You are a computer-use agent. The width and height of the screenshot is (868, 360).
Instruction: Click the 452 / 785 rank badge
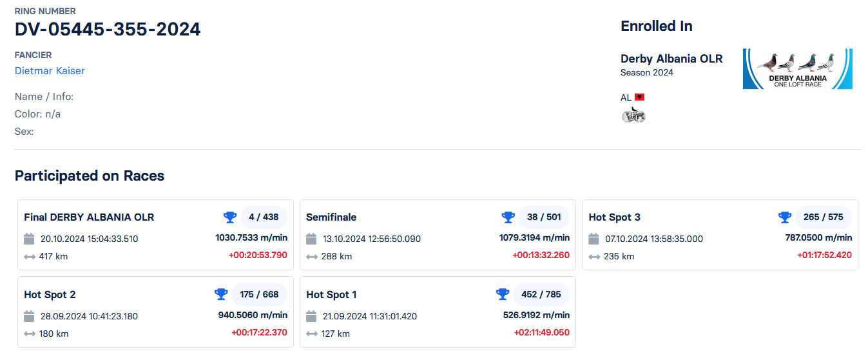tap(541, 295)
